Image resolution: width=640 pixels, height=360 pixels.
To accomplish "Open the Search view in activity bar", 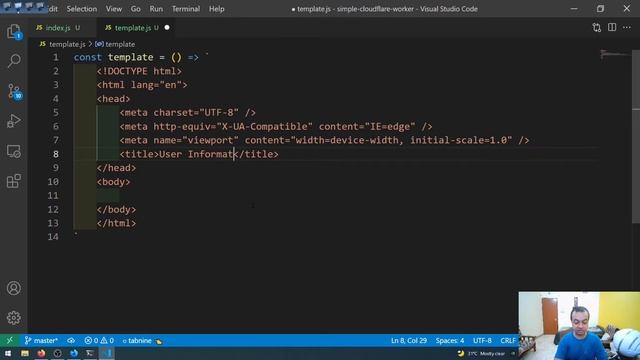I will pyautogui.click(x=14, y=61).
